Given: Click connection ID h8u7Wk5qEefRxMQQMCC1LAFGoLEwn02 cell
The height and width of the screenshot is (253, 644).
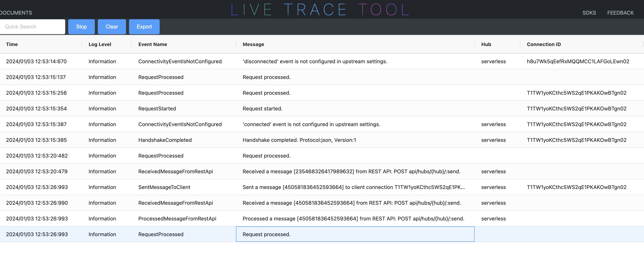Looking at the screenshot, I should point(578,61).
